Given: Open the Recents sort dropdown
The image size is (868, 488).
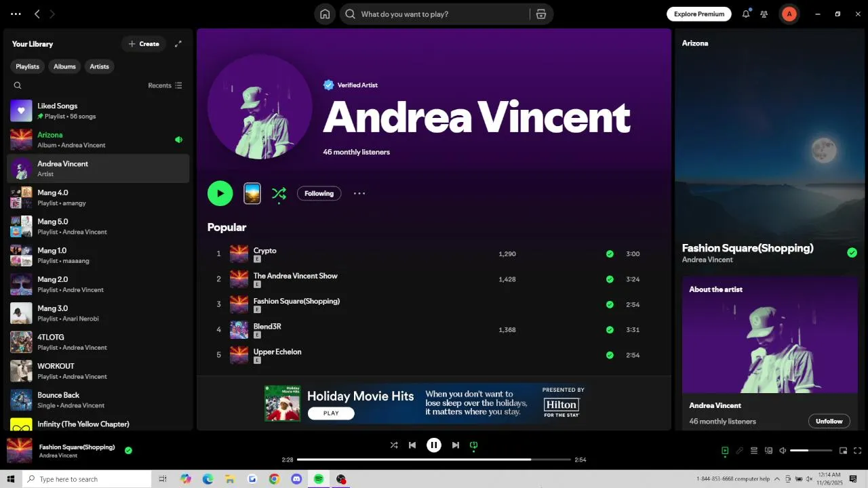Looking at the screenshot, I should [x=165, y=85].
